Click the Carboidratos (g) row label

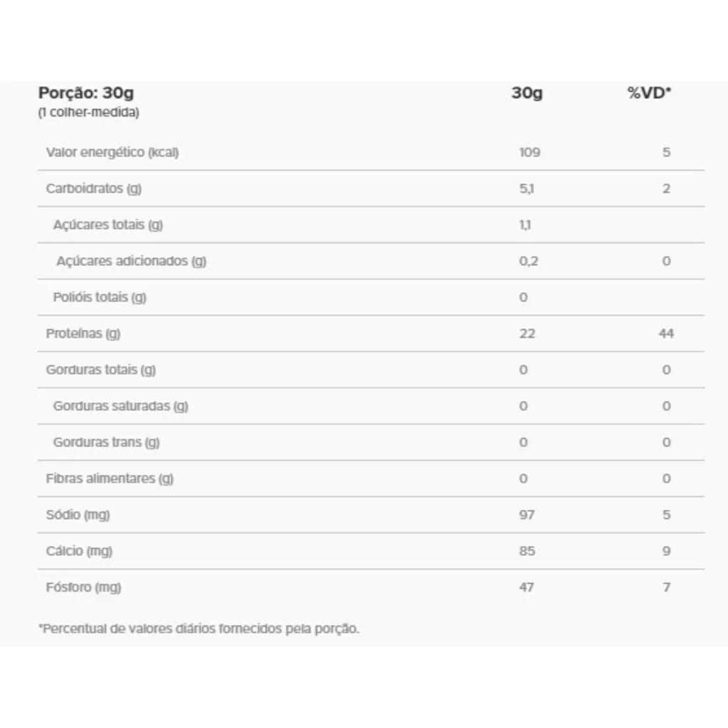click(x=94, y=188)
